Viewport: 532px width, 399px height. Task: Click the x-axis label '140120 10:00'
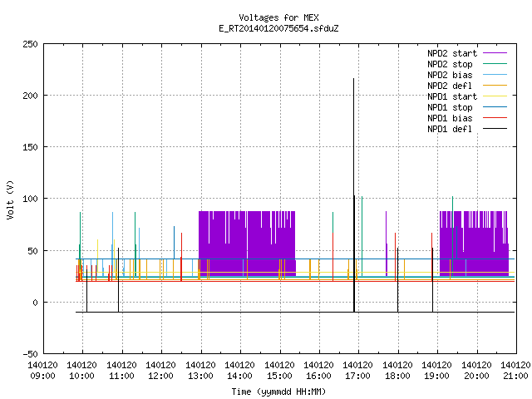click(81, 371)
